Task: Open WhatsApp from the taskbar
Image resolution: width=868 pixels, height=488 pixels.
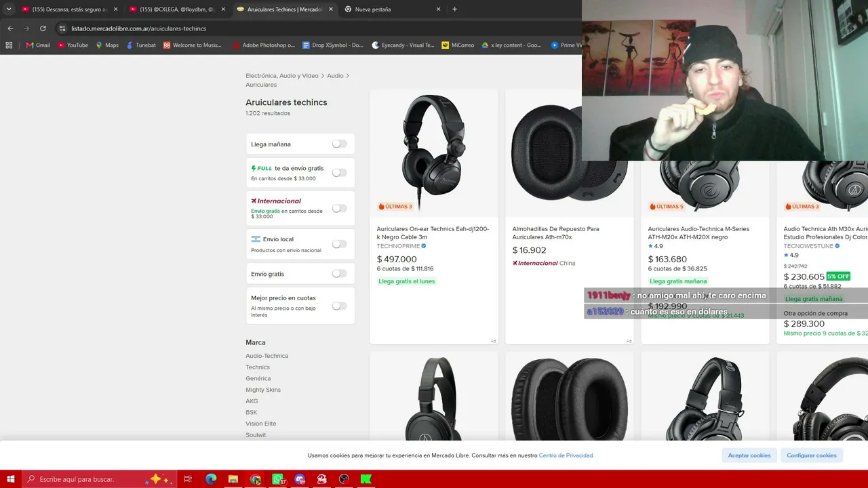Action: click(278, 479)
